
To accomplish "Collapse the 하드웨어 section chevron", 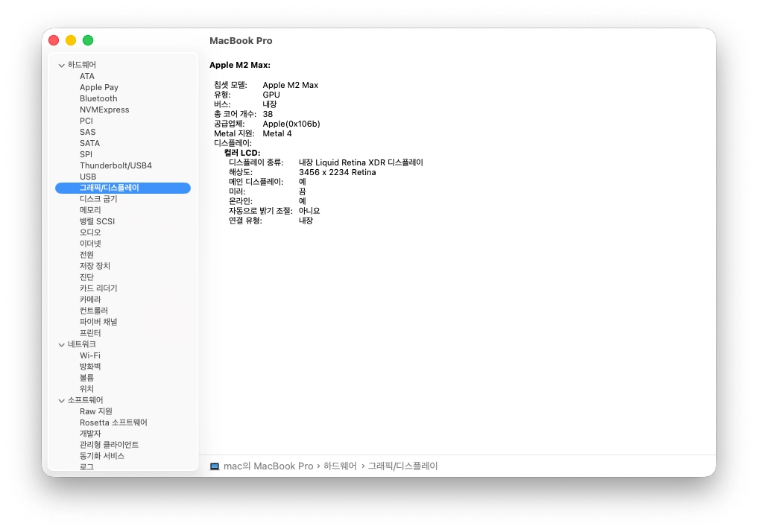I will 61,66.
